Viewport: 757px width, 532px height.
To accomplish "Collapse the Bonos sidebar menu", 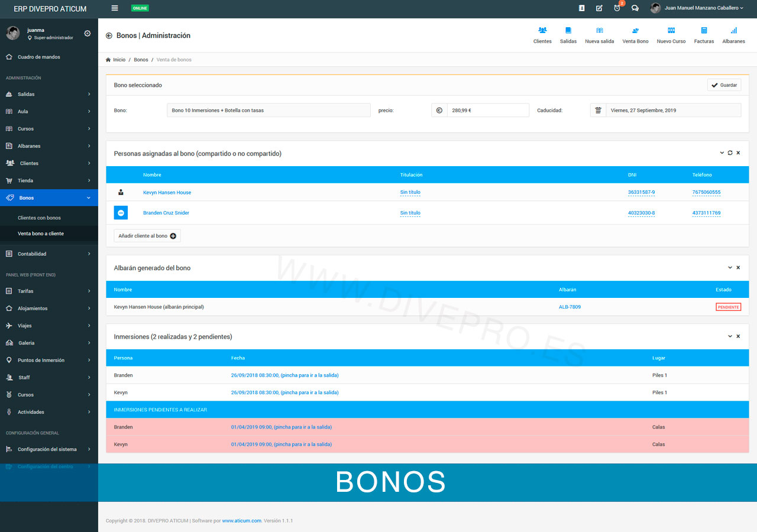I will [49, 197].
